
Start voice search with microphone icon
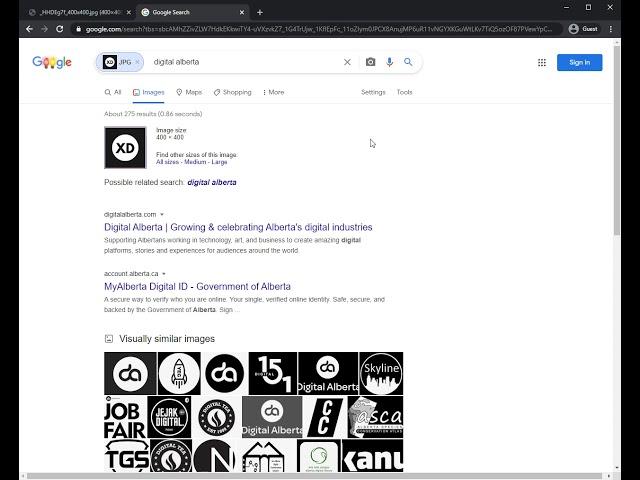389,62
